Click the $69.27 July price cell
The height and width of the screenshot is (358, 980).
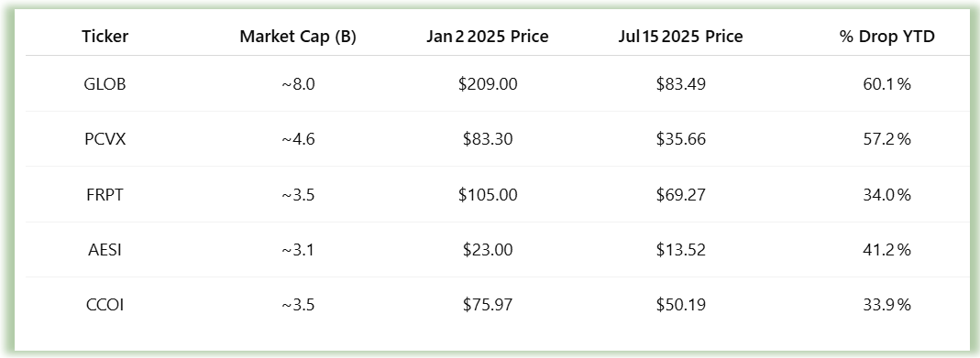(x=680, y=195)
